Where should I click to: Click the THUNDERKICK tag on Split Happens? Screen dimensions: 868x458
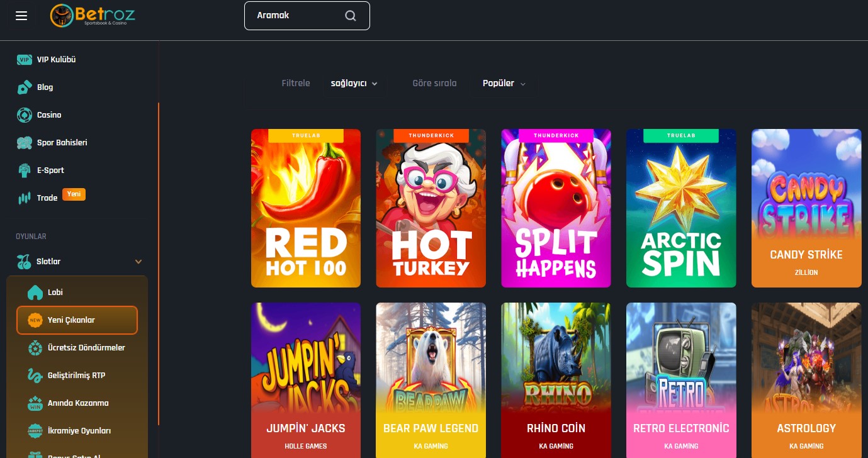tap(556, 136)
